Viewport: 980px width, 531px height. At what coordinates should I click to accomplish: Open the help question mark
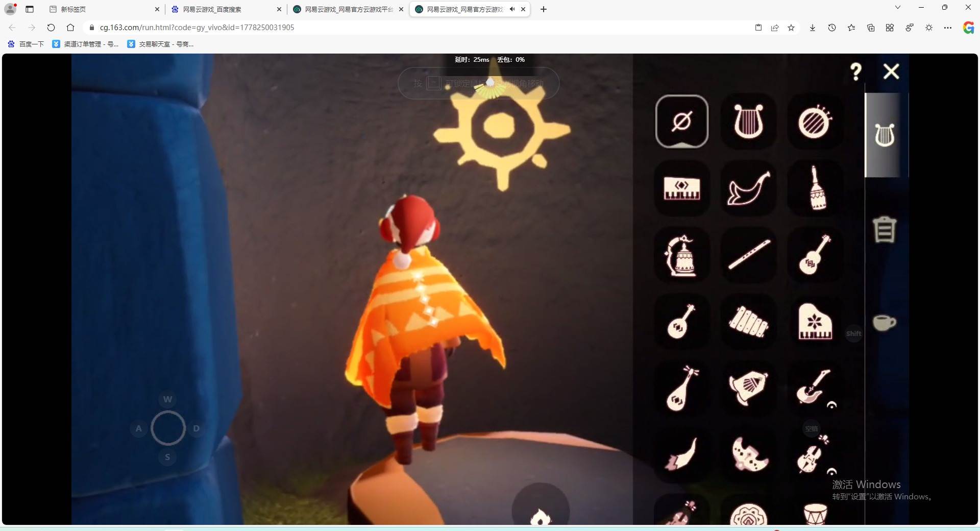point(856,71)
